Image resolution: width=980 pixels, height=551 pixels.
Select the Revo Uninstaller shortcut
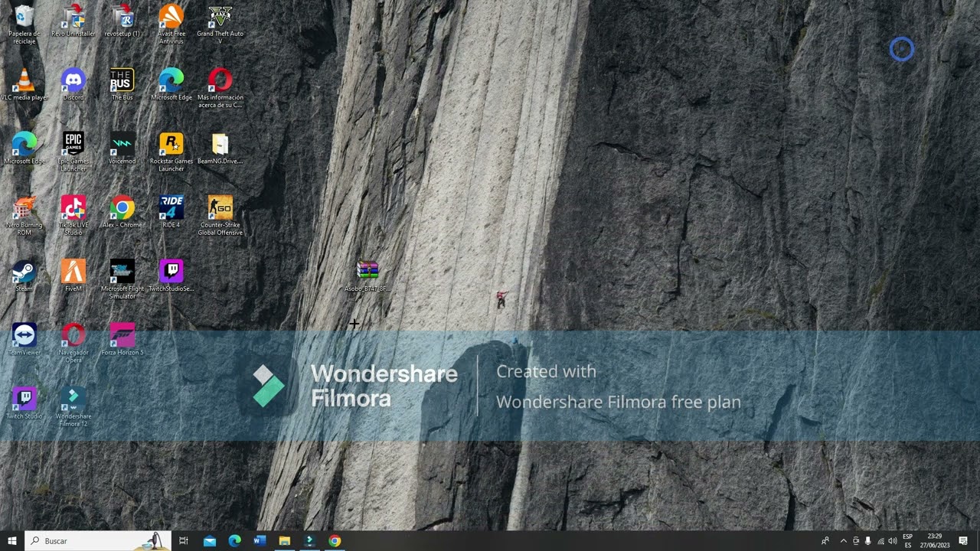[x=73, y=21]
